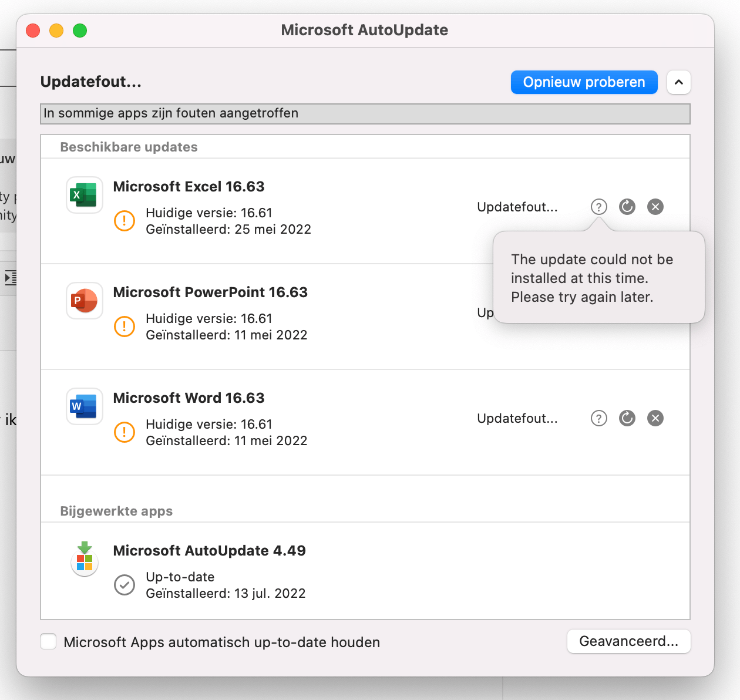Click the indent icon in the background window

(x=11, y=277)
